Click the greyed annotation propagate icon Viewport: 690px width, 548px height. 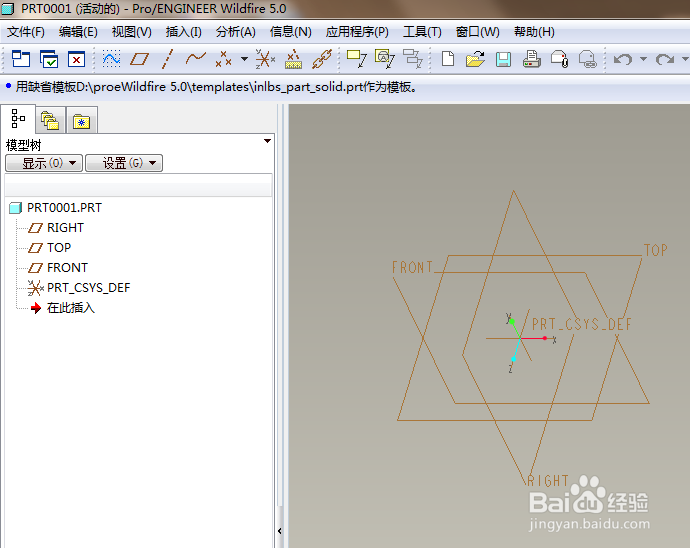413,59
